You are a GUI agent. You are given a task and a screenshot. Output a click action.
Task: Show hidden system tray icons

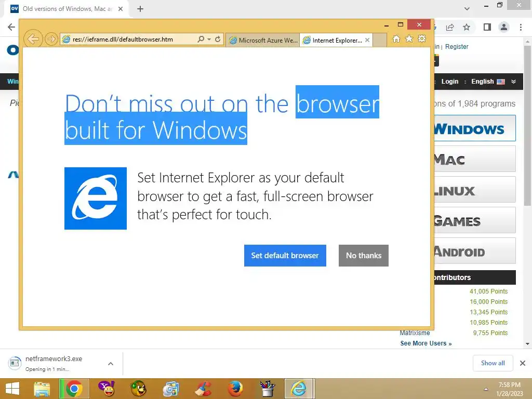[486, 389]
